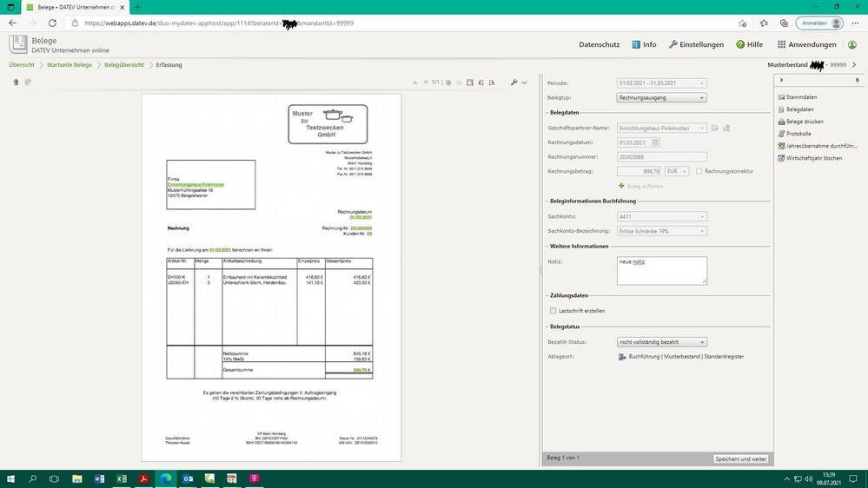868x488 pixels.
Task: Click the Rechnungsbetrag amount field
Action: click(x=639, y=172)
